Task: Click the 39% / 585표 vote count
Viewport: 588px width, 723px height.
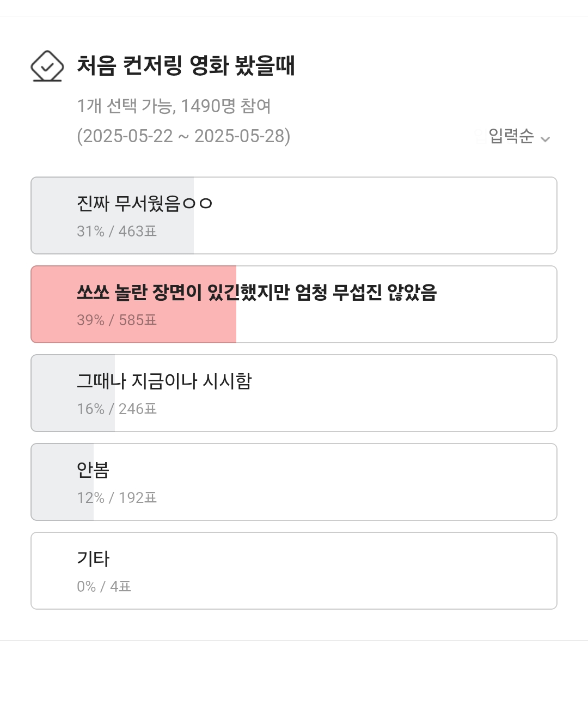Action: (117, 320)
